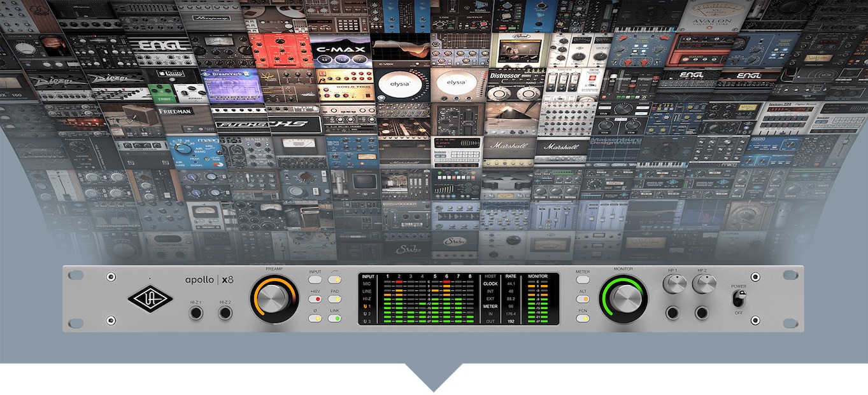Click the headphone jack below HP 1

pos(674,312)
